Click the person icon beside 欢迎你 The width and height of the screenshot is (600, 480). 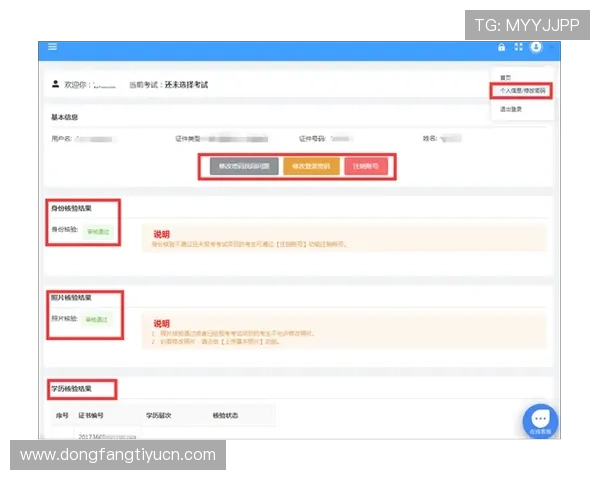(x=55, y=85)
